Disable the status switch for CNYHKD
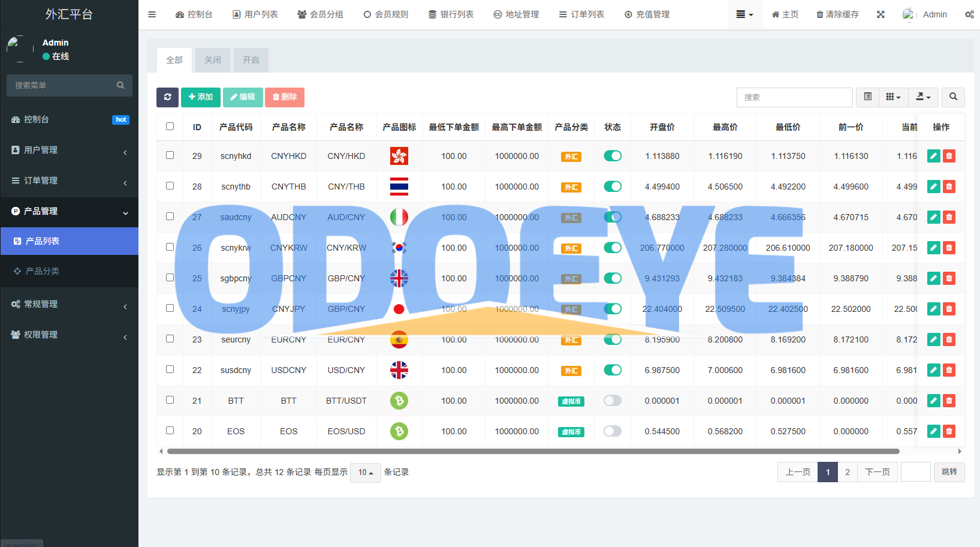The image size is (980, 547). 612,156
